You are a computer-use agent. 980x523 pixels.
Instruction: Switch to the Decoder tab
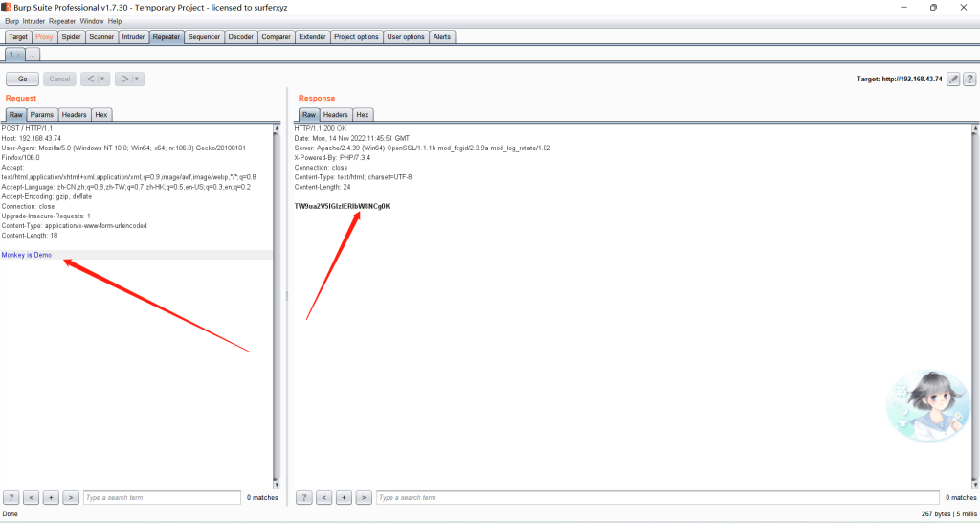click(241, 37)
